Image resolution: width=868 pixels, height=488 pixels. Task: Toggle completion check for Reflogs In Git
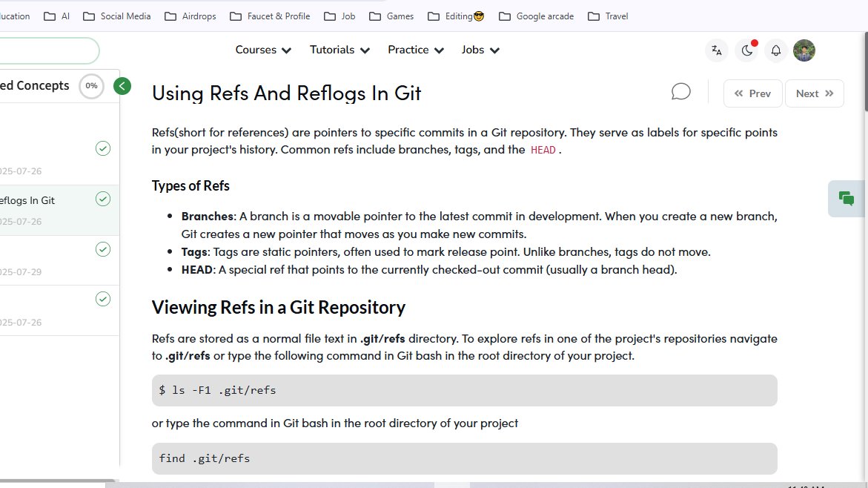pos(103,199)
